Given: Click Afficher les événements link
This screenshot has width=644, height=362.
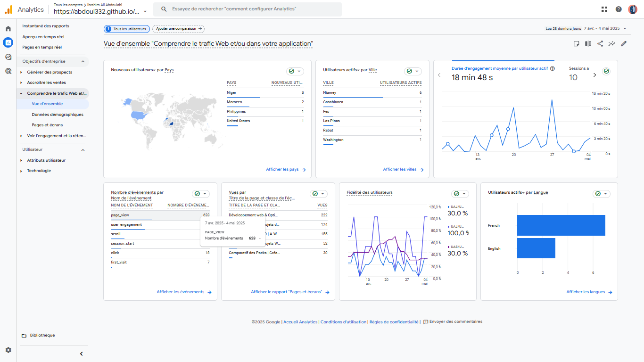Looking at the screenshot, I should [184, 292].
